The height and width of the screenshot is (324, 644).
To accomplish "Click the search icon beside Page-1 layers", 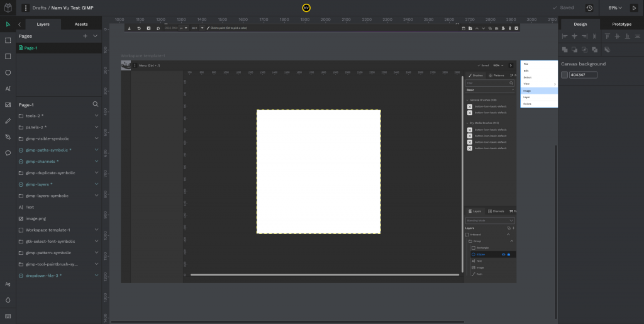I will (96, 104).
